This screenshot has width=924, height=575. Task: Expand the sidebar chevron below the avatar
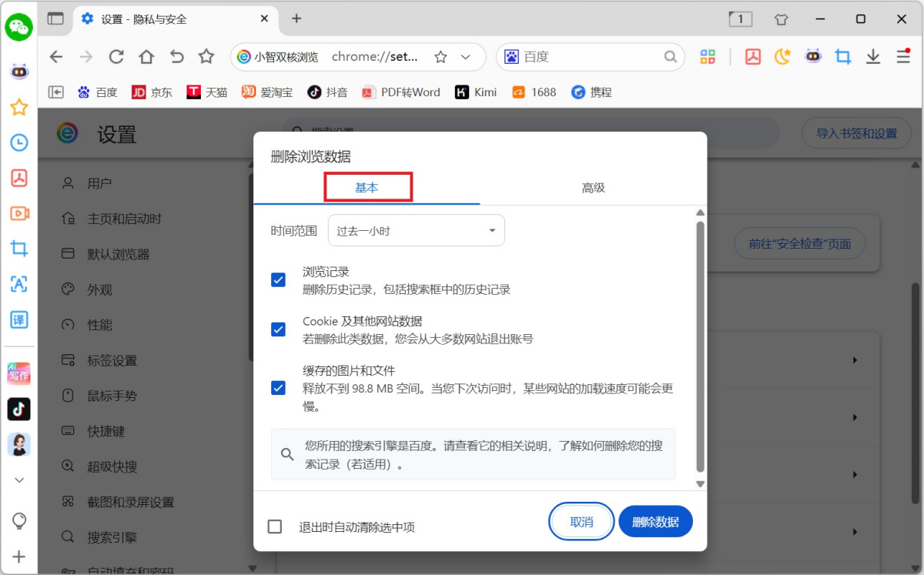tap(18, 480)
